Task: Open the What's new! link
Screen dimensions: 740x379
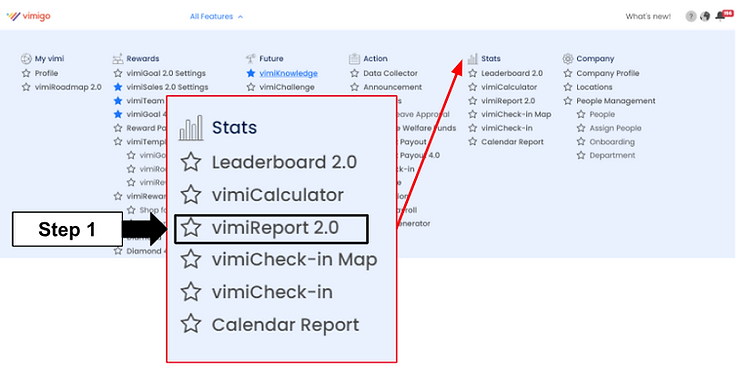Action: (648, 17)
